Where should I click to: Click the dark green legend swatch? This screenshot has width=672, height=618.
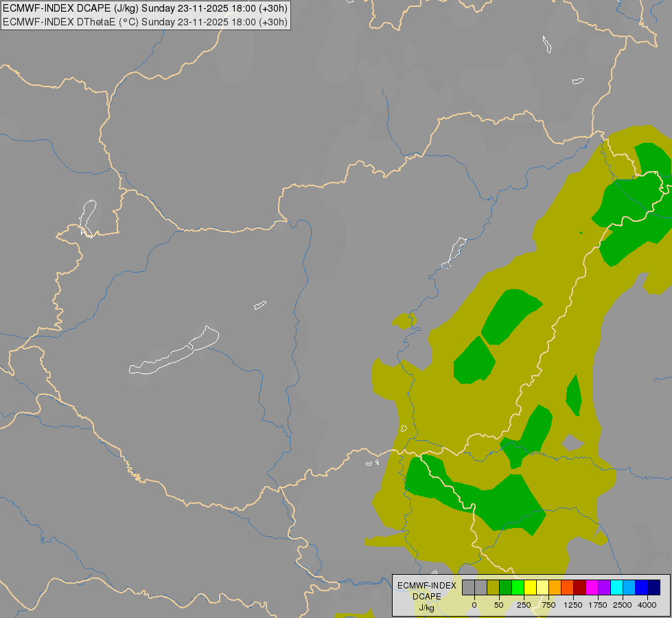coord(505,587)
